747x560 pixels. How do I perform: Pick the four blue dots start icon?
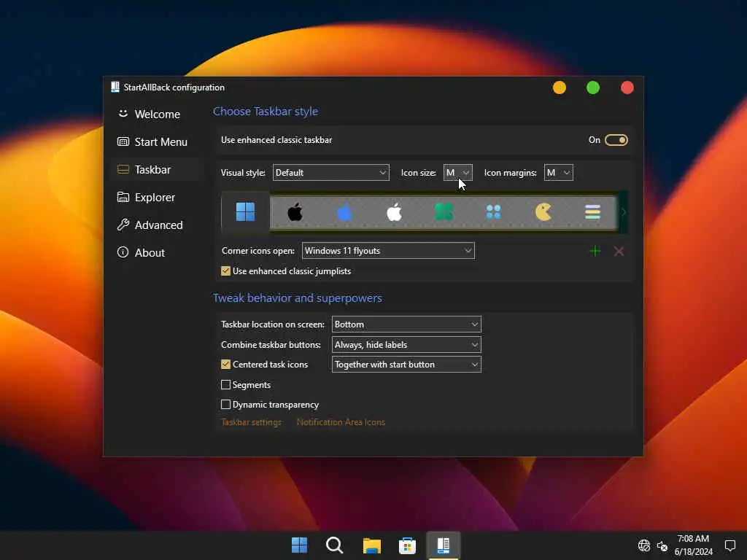click(493, 212)
